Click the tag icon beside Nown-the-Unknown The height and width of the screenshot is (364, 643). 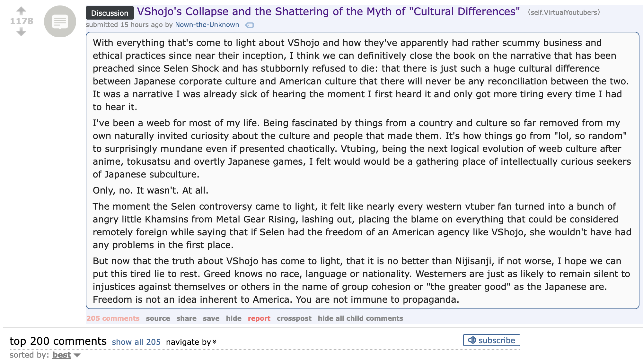click(x=250, y=25)
